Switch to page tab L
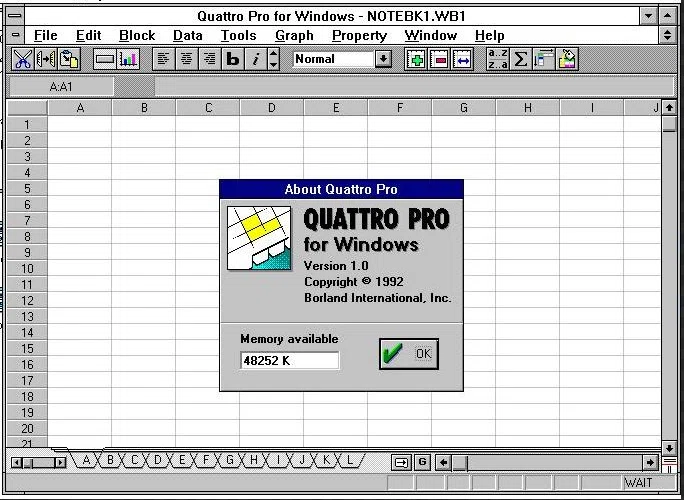The width and height of the screenshot is (684, 500). pos(349,460)
